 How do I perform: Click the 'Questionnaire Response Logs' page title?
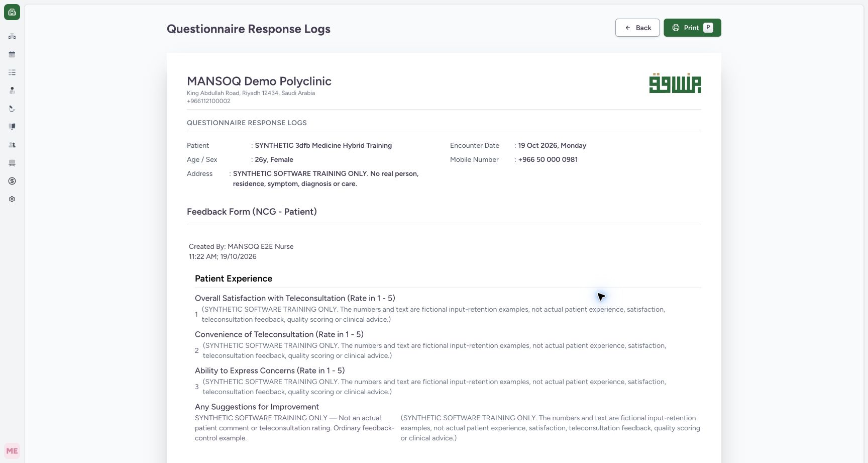(x=249, y=29)
